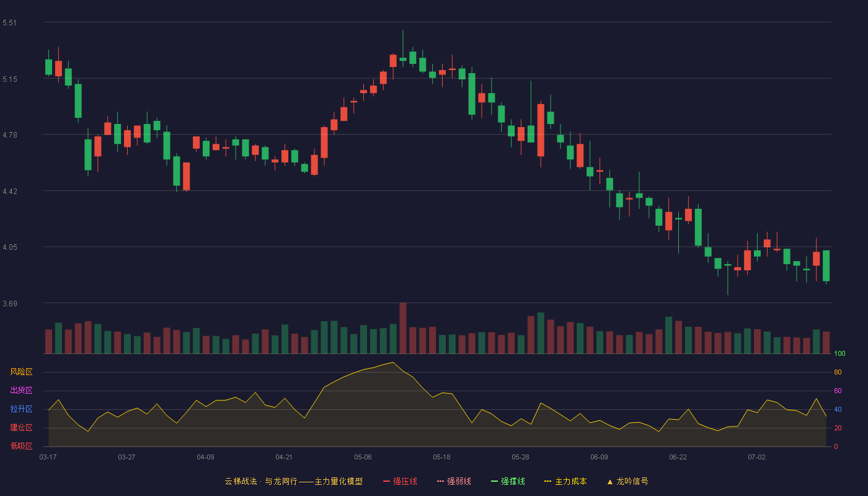Click the chart title 云梯战法·与龙同行
868x496 pixels.
(x=260, y=481)
